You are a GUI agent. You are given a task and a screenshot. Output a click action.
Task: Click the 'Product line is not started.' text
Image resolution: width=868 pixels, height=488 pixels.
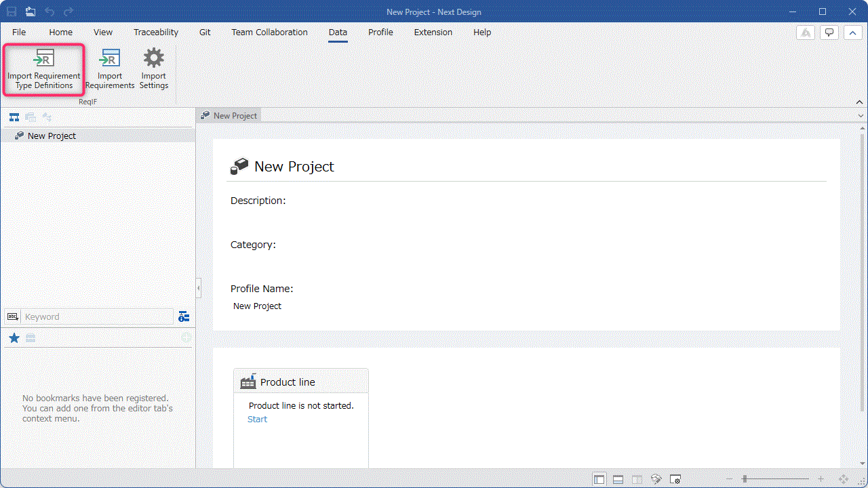(x=301, y=405)
